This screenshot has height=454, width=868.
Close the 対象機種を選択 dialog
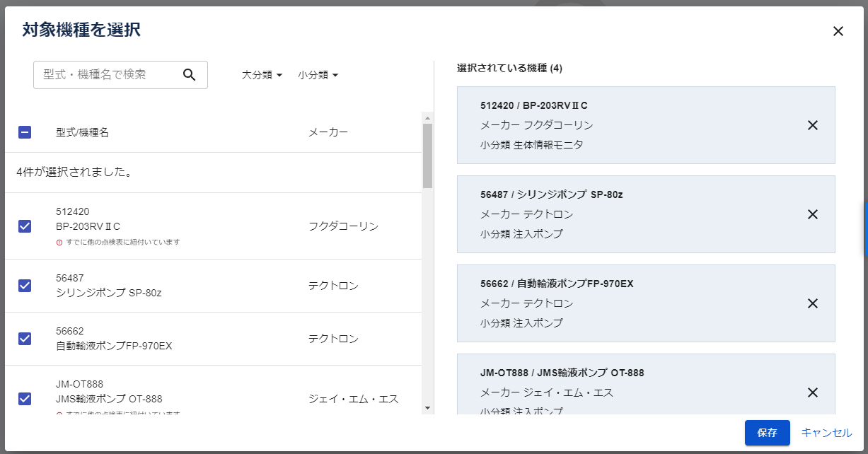click(x=838, y=31)
